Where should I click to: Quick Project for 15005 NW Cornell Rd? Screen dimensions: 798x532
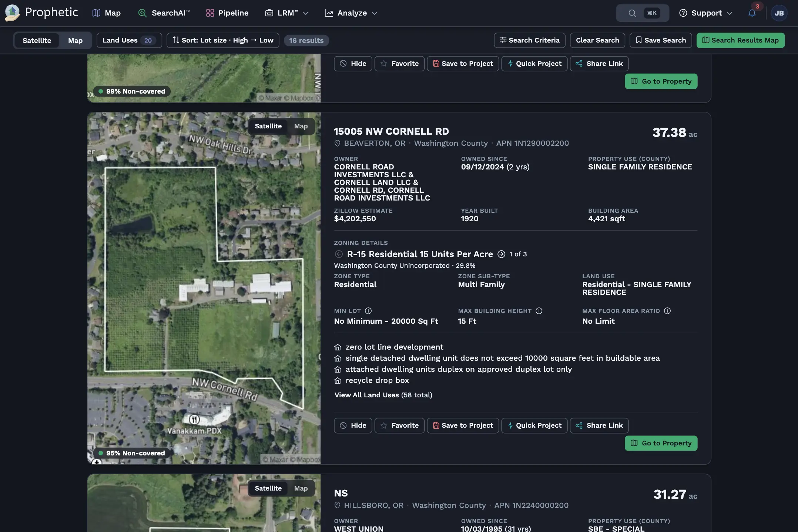click(x=534, y=425)
